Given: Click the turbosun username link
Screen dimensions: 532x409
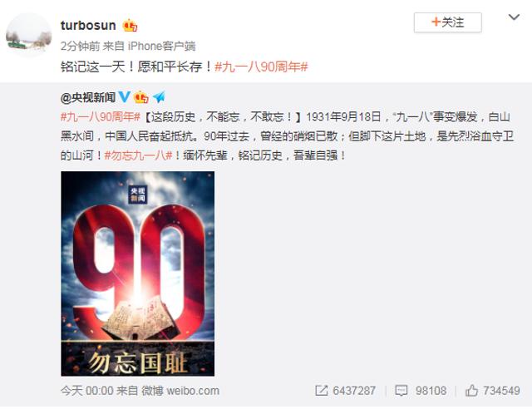Looking at the screenshot, I should pyautogui.click(x=88, y=26).
